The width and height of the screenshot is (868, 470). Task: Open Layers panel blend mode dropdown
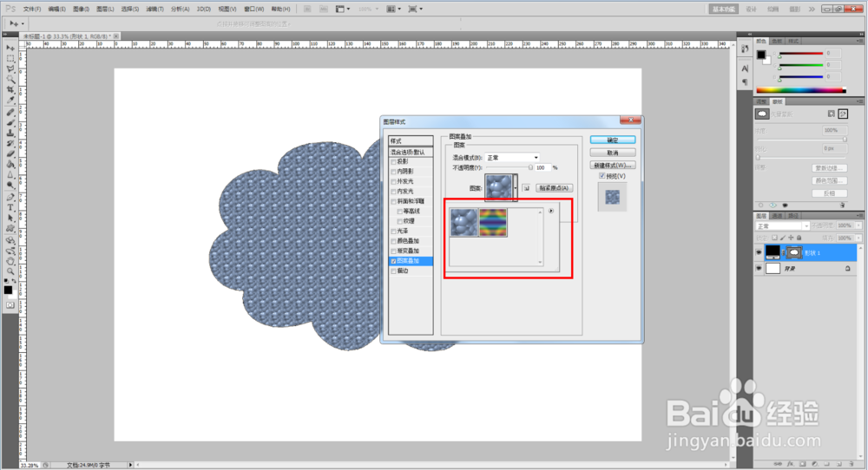pyautogui.click(x=782, y=226)
